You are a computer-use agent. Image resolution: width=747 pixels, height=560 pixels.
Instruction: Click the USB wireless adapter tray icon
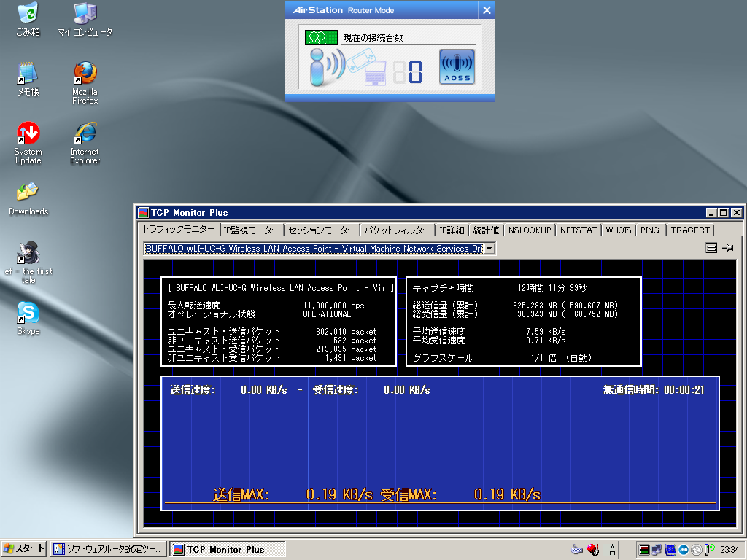tap(709, 550)
